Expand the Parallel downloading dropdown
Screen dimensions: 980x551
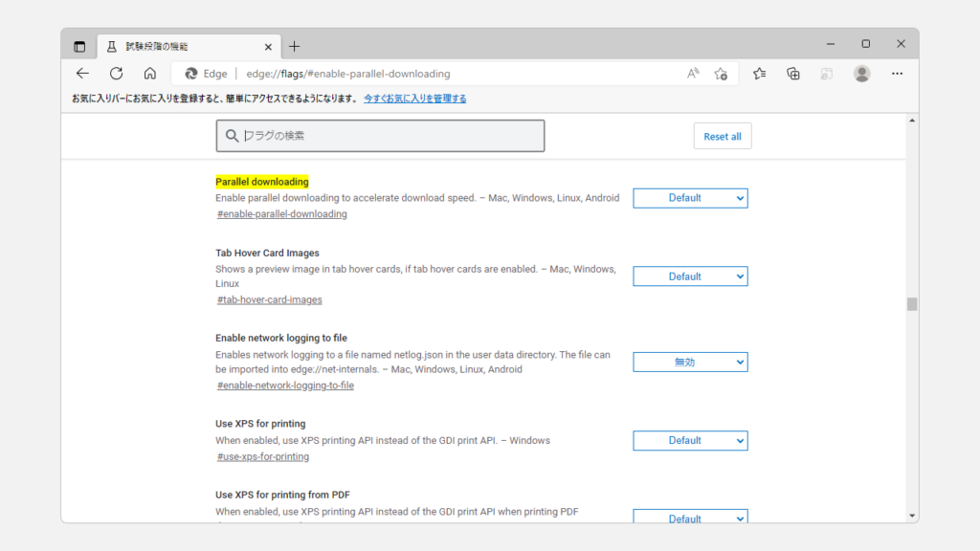(690, 198)
